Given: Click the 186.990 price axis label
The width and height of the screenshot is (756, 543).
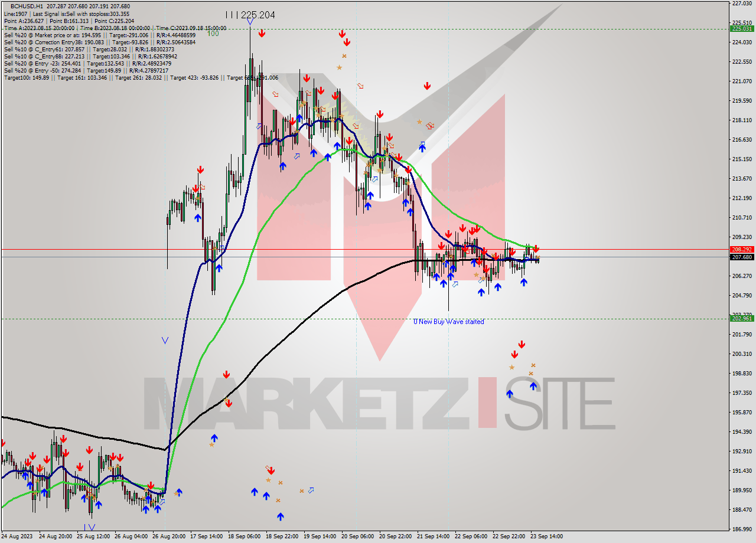Looking at the screenshot, I should [742, 529].
